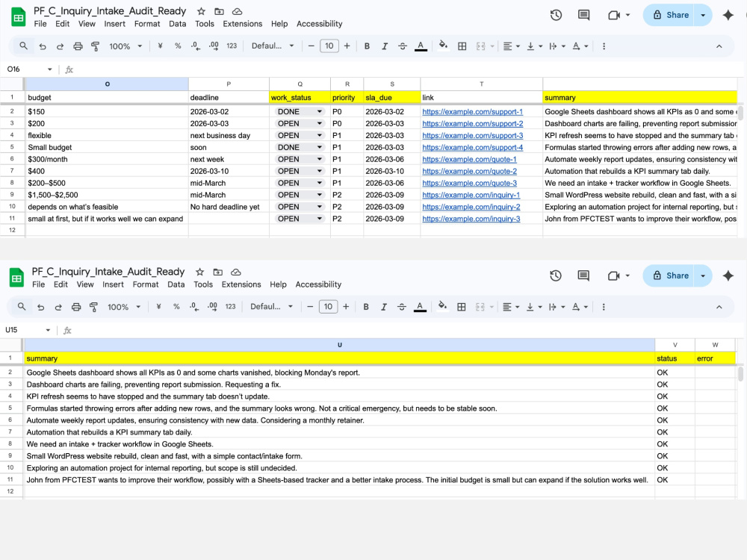Open the link https://example.com/inquiry-3

[x=471, y=219]
